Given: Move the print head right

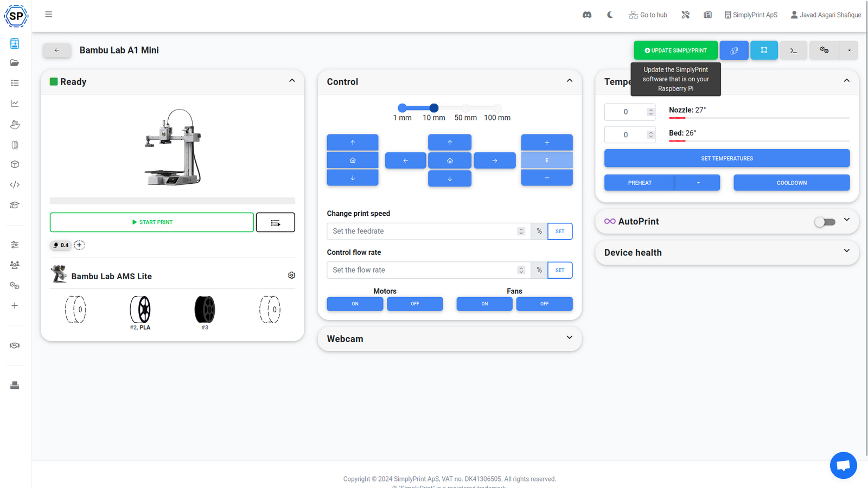Looking at the screenshot, I should coord(495,160).
